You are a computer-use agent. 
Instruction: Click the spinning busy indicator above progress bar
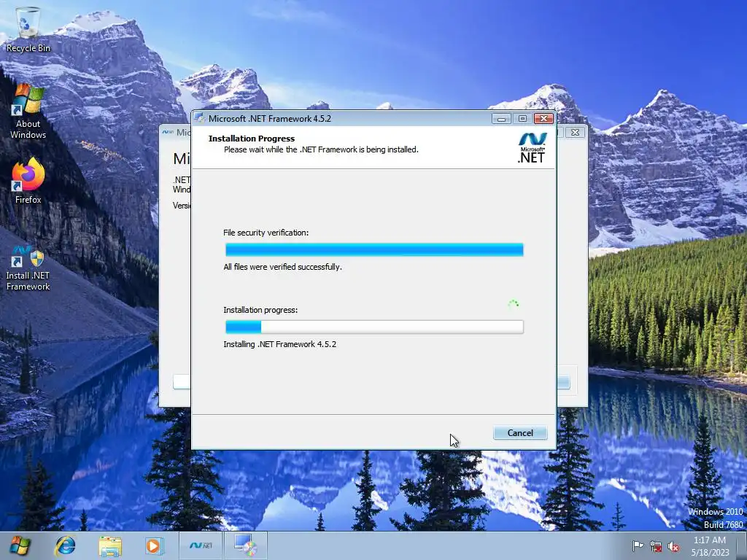pyautogui.click(x=513, y=304)
